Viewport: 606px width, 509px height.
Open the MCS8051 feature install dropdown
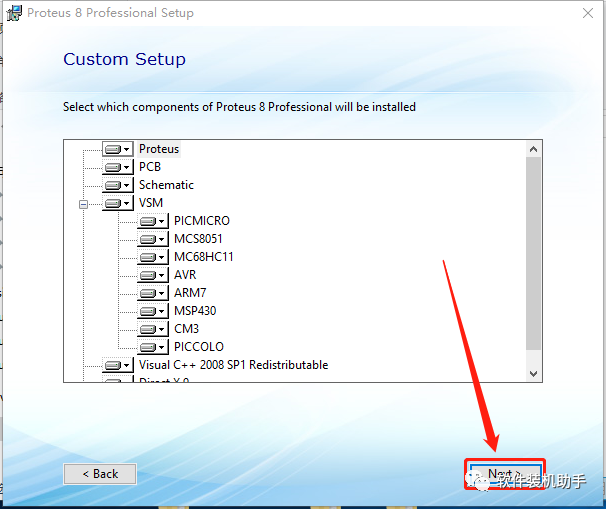pyautogui.click(x=153, y=239)
